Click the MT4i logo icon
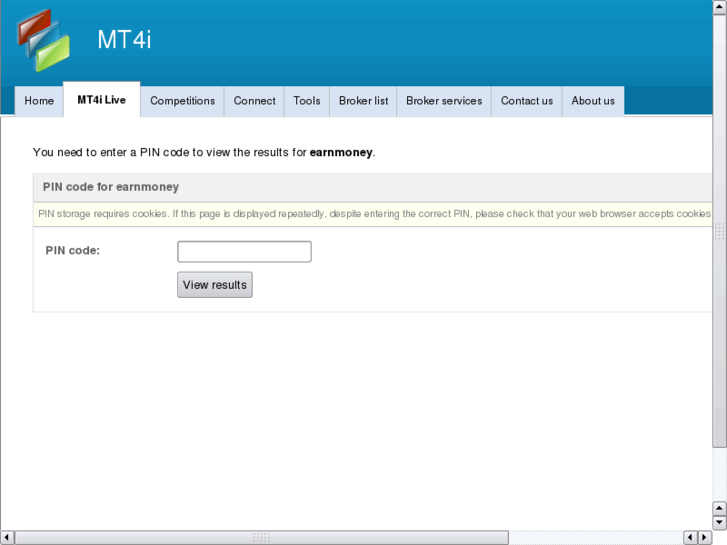This screenshot has width=727, height=545. [44, 40]
